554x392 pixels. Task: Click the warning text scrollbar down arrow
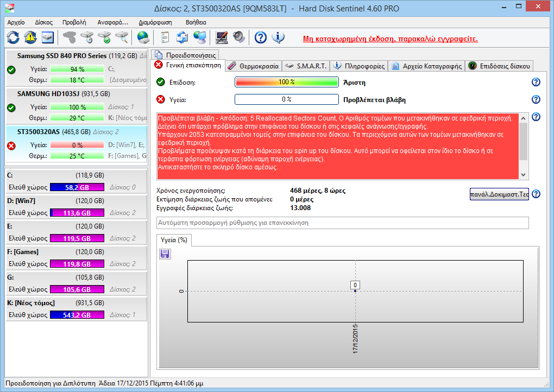(x=523, y=174)
